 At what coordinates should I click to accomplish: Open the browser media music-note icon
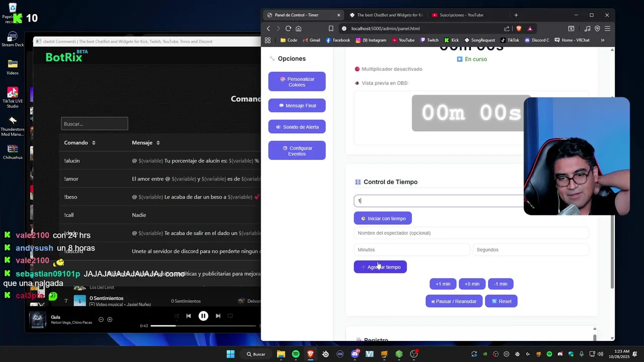[587, 29]
